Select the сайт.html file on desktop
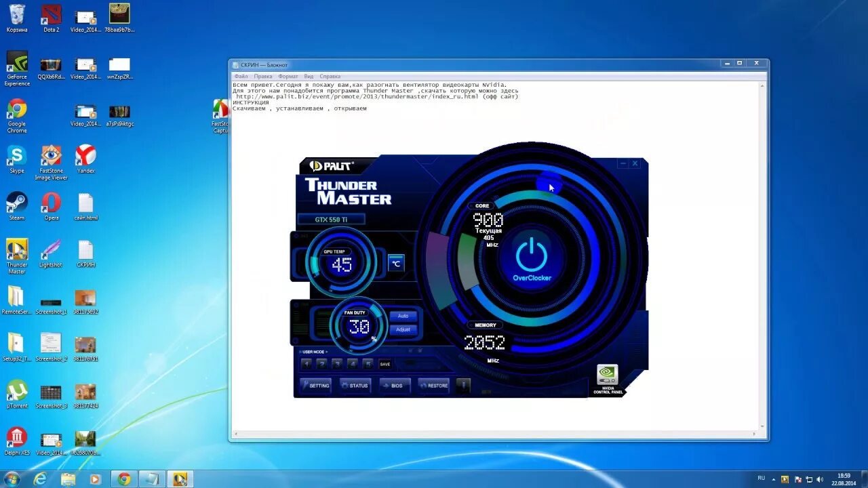 coord(85,206)
